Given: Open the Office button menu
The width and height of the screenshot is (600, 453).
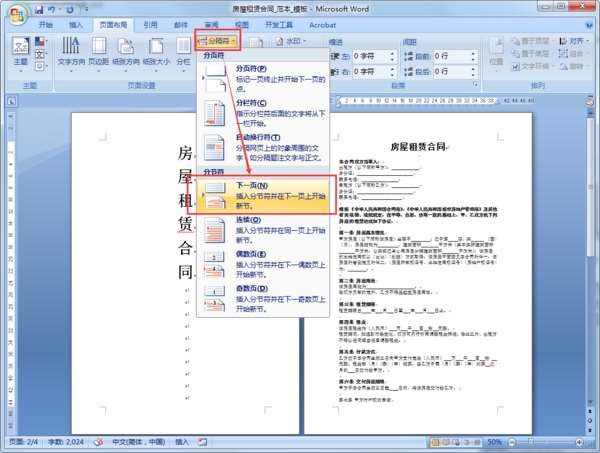Looking at the screenshot, I should [17, 15].
